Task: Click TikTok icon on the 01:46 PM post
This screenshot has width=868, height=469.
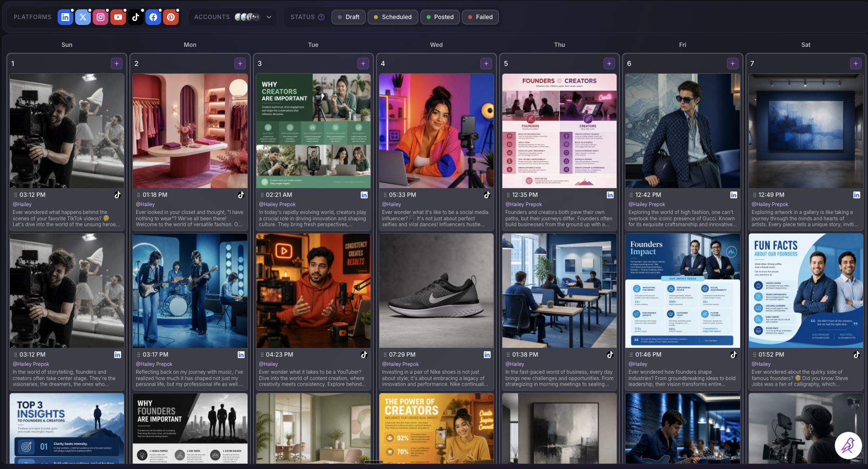Action: coord(733,355)
